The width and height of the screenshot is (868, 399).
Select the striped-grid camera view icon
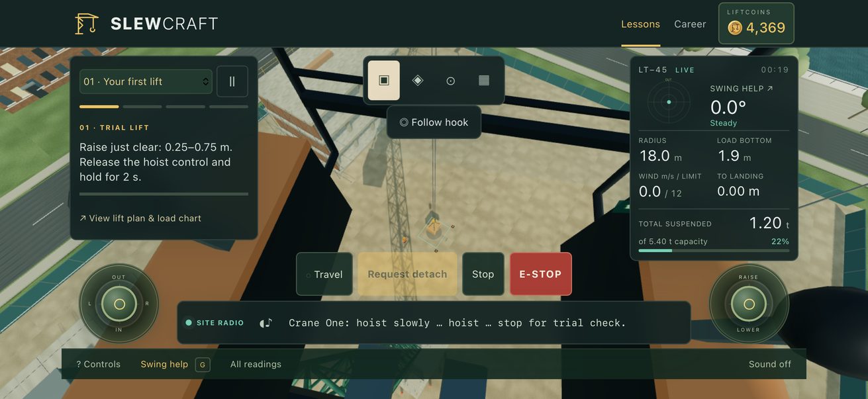484,80
